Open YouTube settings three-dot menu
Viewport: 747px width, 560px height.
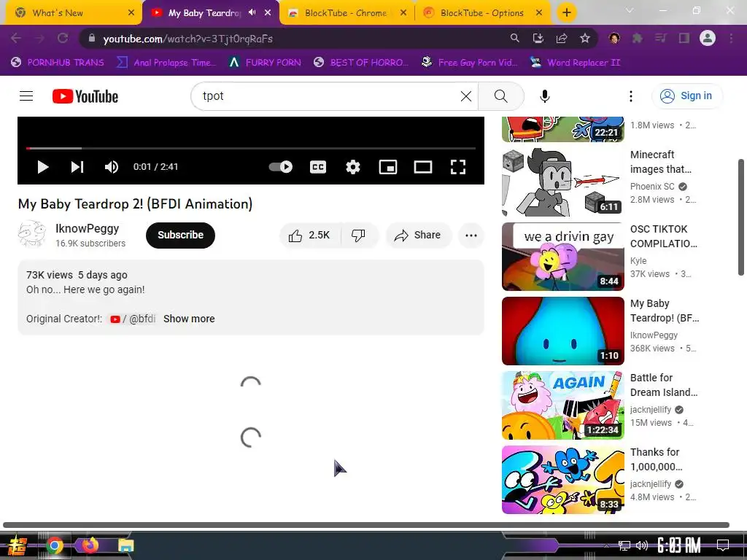(x=631, y=96)
